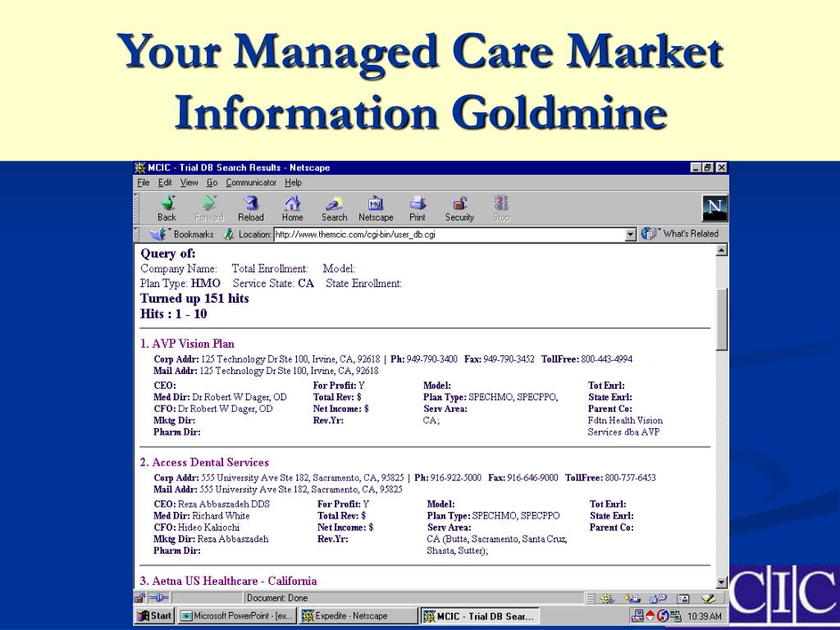Click the dual monitors tray icon
The width and height of the screenshot is (840, 630).
click(676, 615)
